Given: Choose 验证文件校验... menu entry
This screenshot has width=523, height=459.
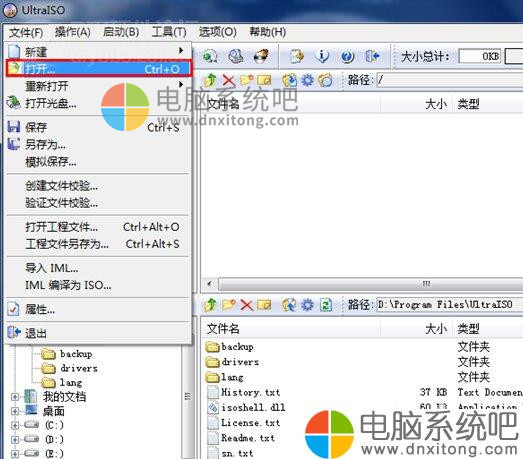Looking at the screenshot, I should point(98,203).
